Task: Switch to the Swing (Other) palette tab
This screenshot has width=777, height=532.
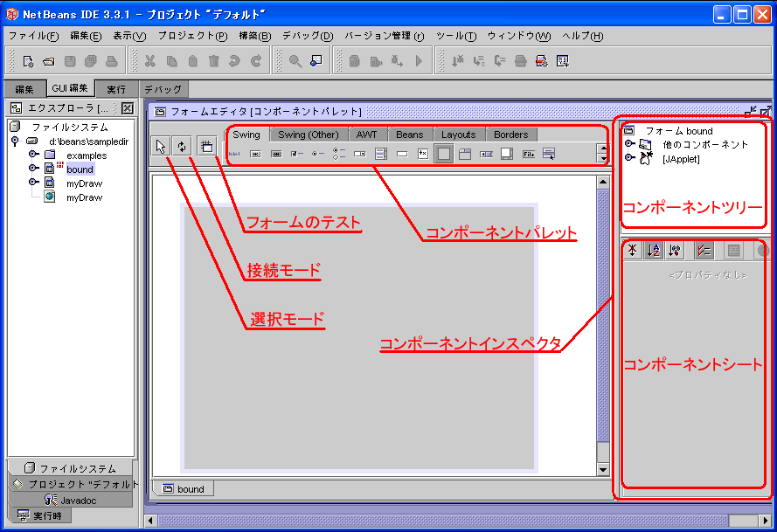Action: coord(309,135)
